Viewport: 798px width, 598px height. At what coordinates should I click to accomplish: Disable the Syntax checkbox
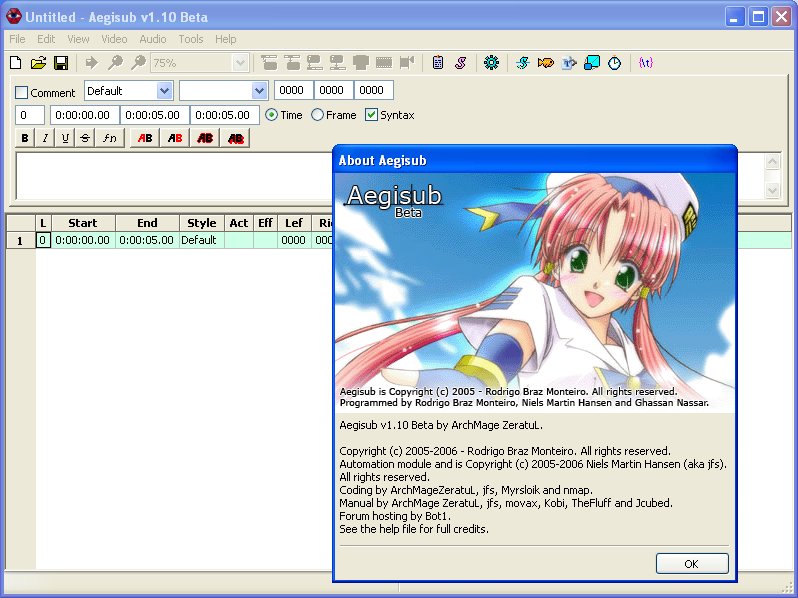tap(372, 115)
